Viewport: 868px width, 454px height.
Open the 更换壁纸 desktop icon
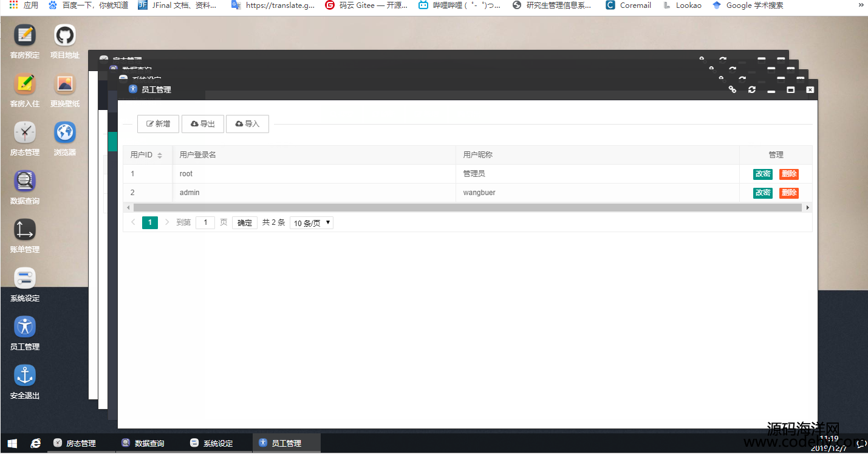click(65, 84)
